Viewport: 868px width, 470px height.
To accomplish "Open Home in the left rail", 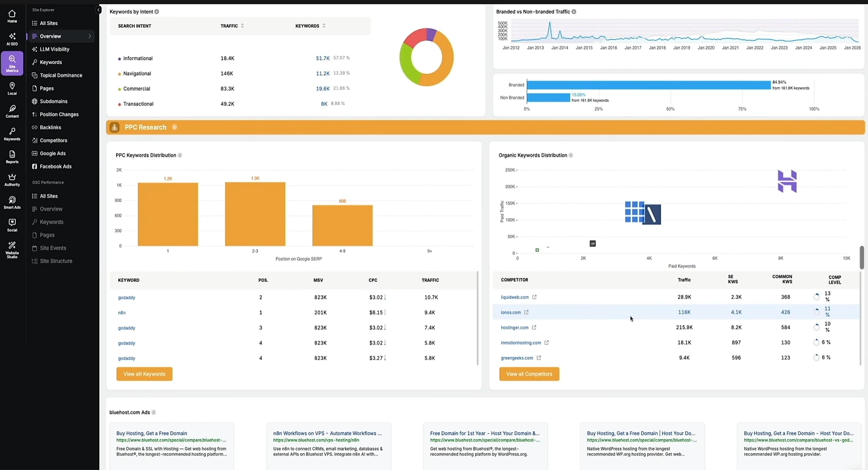I will [x=12, y=16].
